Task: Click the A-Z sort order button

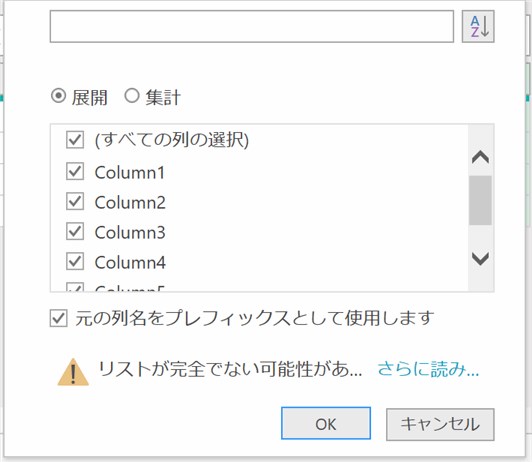Action: pos(478,26)
